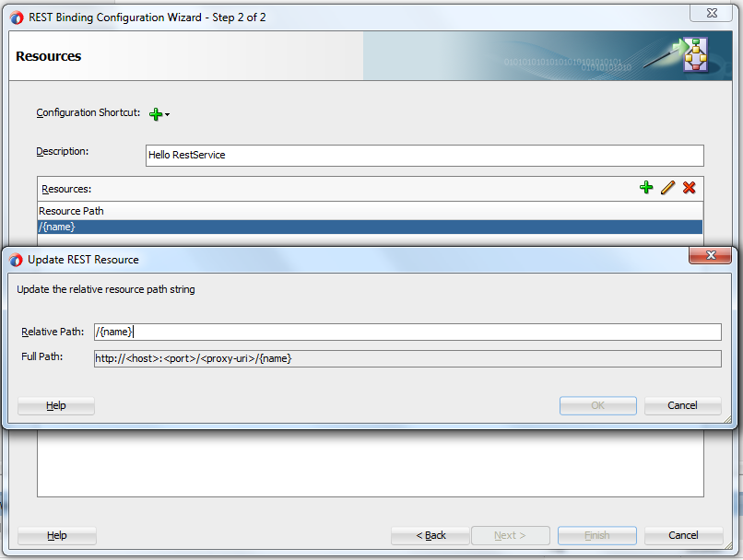
Task: Edit the selected resource with pencil icon
Action: pos(667,188)
